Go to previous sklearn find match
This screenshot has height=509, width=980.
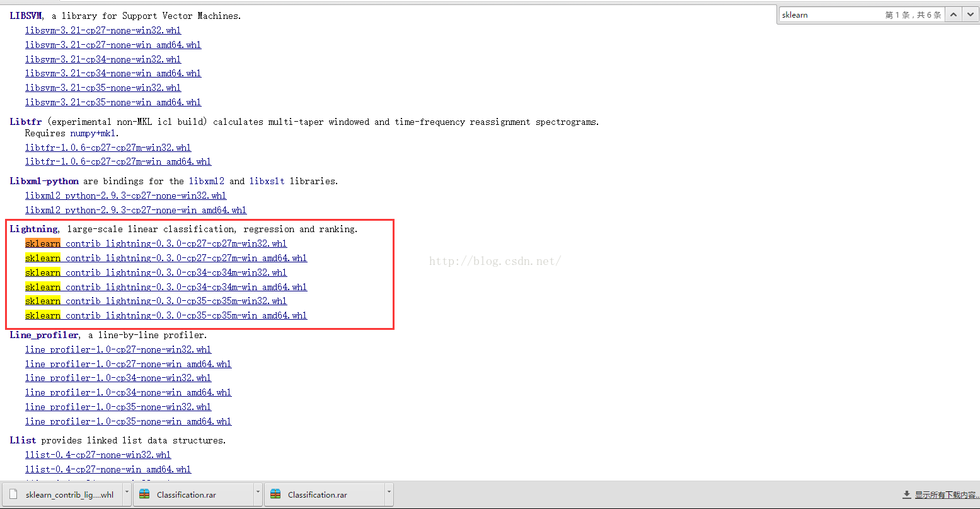coord(954,15)
